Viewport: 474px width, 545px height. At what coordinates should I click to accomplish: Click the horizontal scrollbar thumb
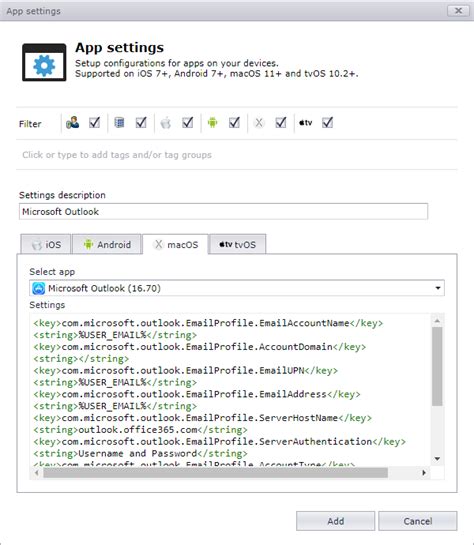pos(215,473)
